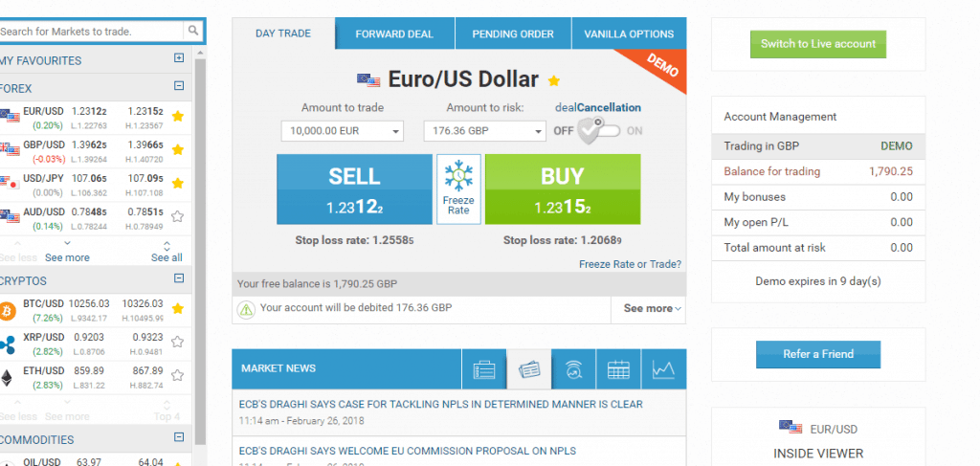The height and width of the screenshot is (466, 980).
Task: Open the Amount to risk dropdown
Action: pyautogui.click(x=485, y=131)
